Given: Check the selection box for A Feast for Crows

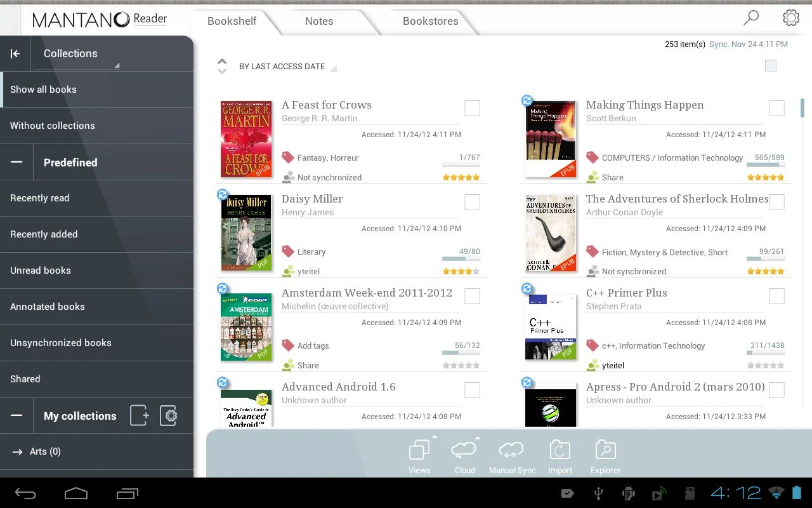Looking at the screenshot, I should coord(472,108).
